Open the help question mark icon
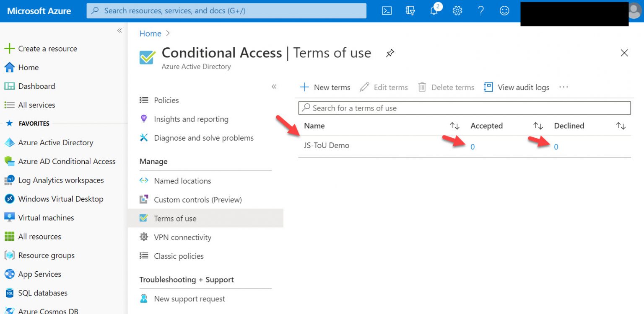The height and width of the screenshot is (314, 644). 480,11
